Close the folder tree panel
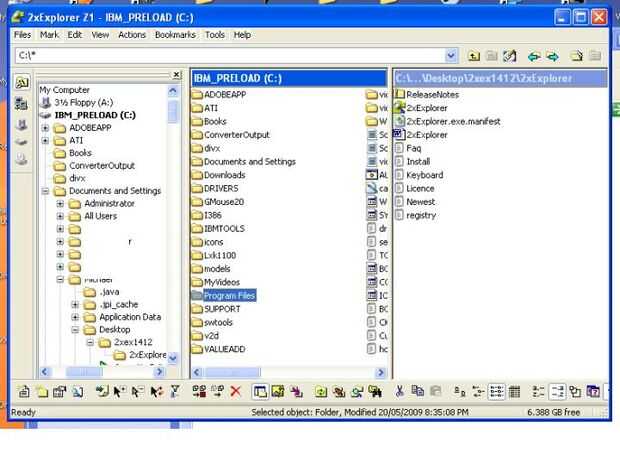Image resolution: width=620 pixels, height=465 pixels. (x=176, y=74)
